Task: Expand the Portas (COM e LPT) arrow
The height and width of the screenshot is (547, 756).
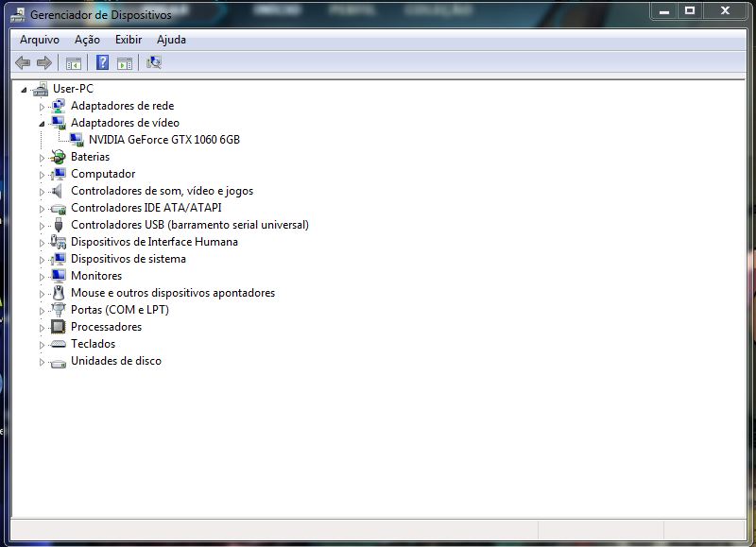Action: 42,311
